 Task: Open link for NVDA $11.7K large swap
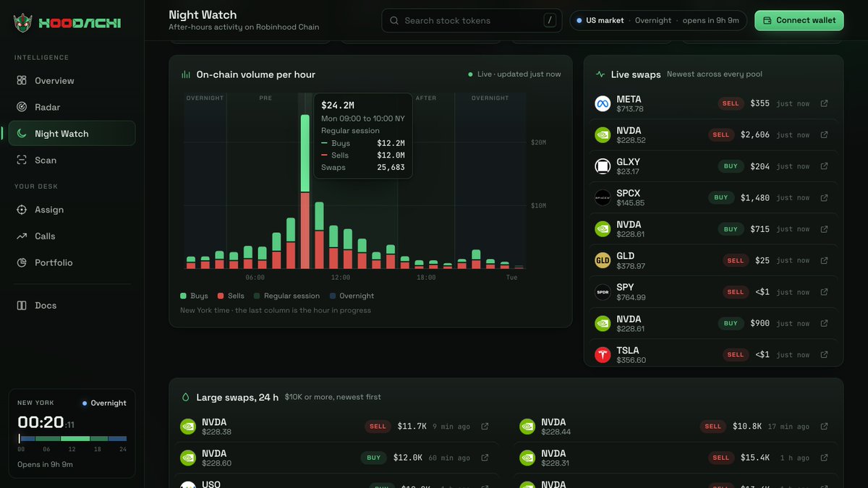[485, 427]
